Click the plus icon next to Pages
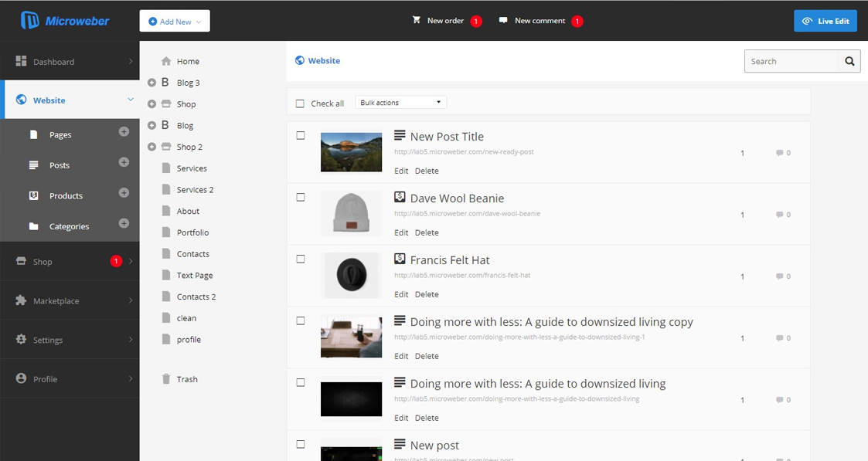 (x=124, y=132)
